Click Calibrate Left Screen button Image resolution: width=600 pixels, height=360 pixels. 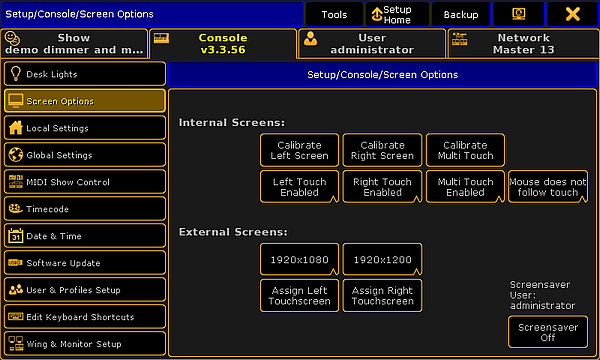coord(299,150)
